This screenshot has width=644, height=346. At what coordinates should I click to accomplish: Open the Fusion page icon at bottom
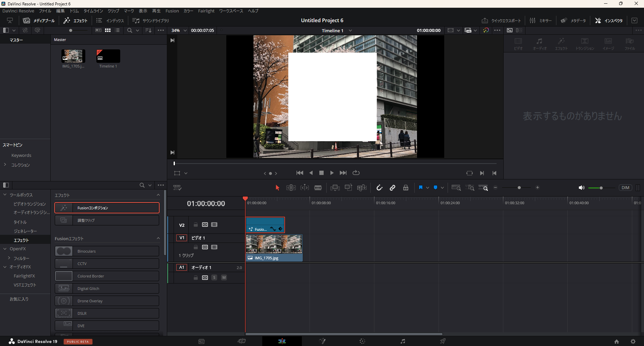point(322,341)
